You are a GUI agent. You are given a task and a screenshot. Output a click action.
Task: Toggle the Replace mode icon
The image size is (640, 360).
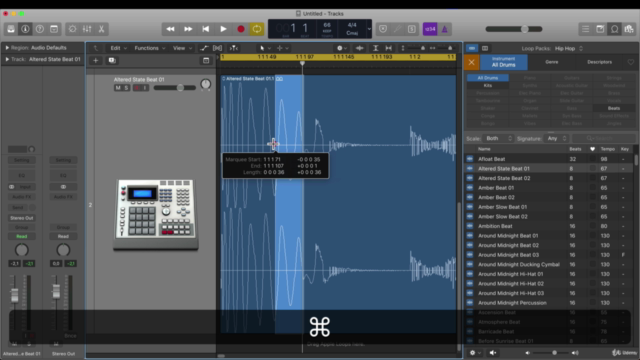383,29
